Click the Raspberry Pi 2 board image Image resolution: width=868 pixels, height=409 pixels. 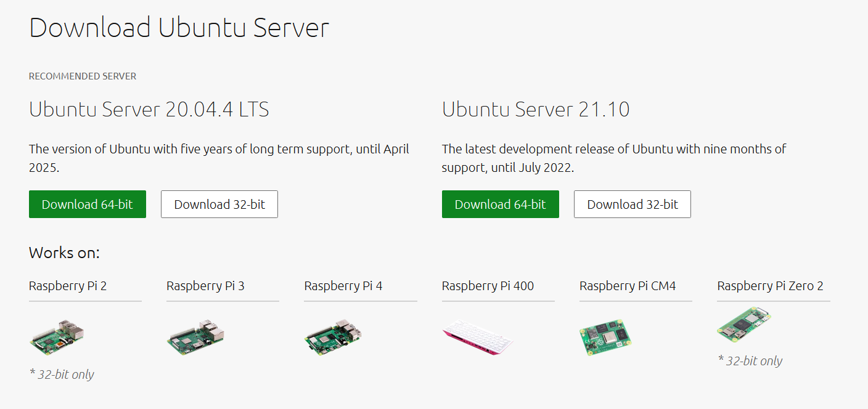coord(57,336)
